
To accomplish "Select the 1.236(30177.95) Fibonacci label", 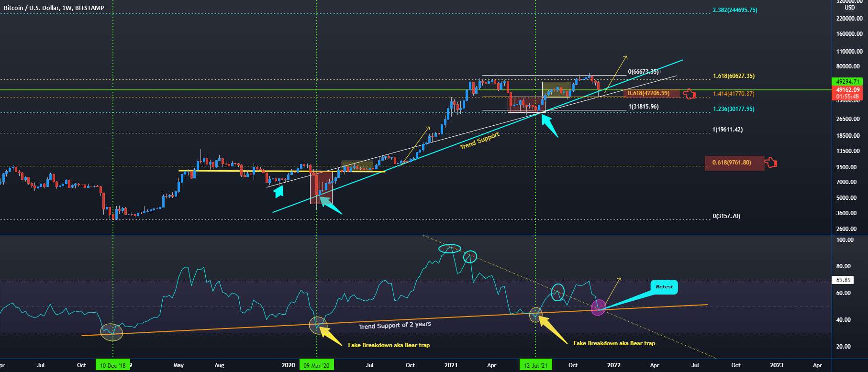I will coord(734,109).
